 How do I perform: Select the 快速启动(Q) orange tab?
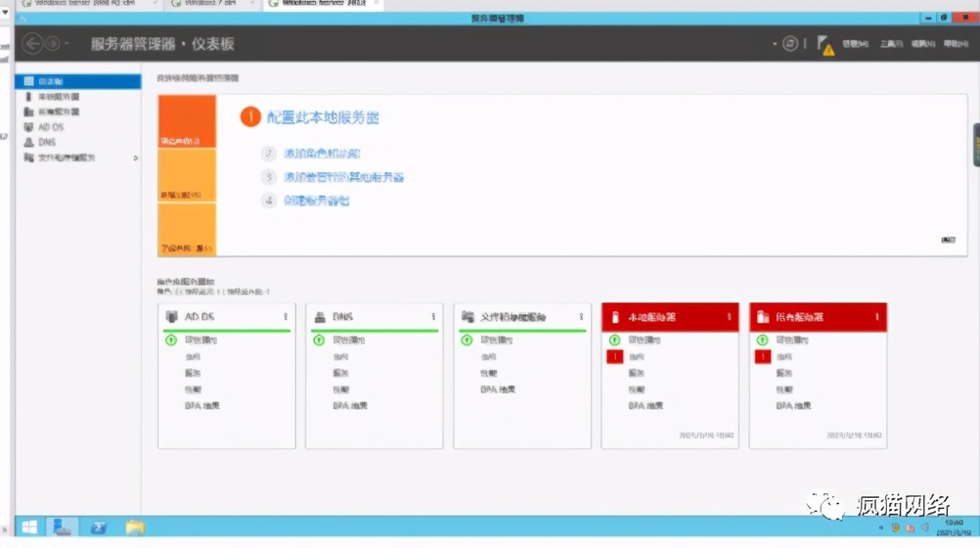tap(187, 121)
